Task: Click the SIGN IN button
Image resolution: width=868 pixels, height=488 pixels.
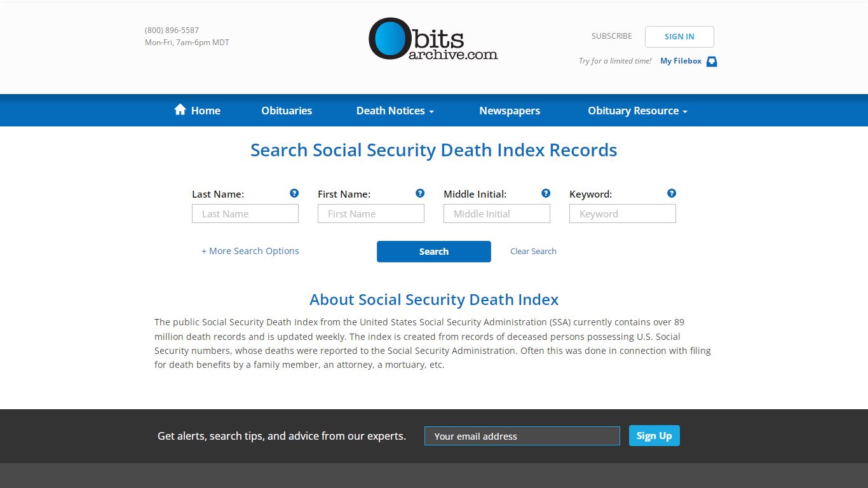Action: pos(679,36)
